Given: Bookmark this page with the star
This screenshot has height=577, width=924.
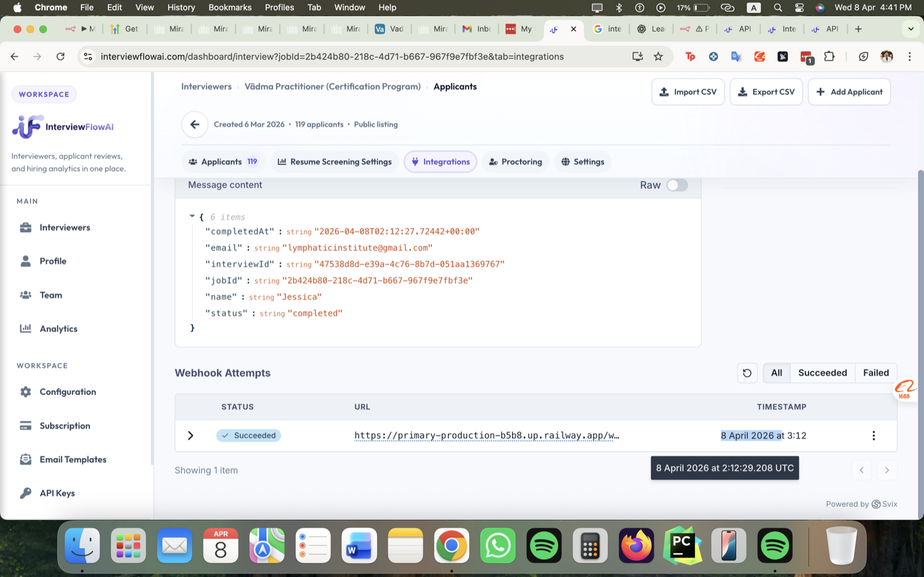Looking at the screenshot, I should tap(659, 57).
